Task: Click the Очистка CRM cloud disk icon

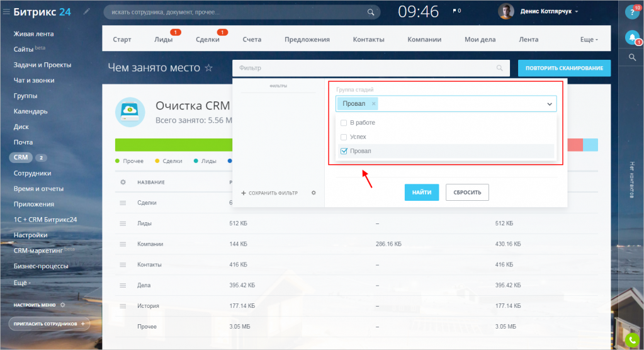Action: [130, 112]
